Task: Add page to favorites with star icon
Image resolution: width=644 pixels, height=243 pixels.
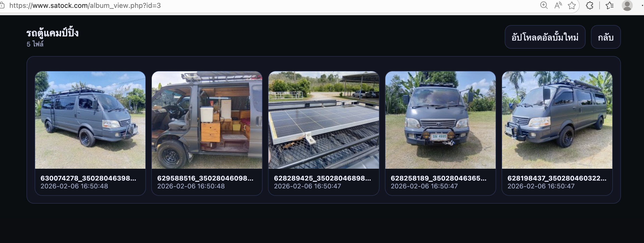Action: coord(572,5)
